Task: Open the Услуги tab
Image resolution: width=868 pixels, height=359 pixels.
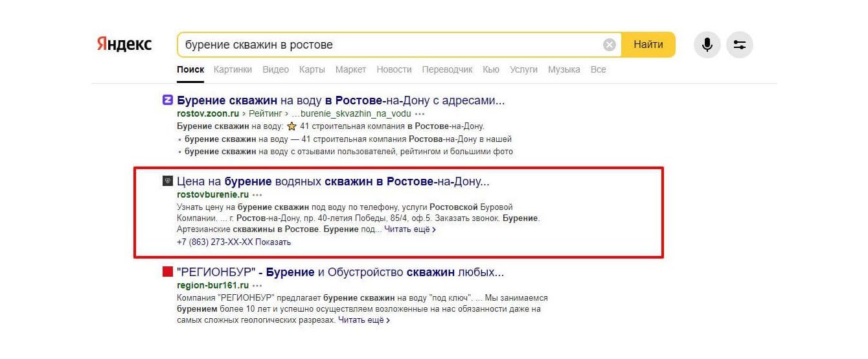Action: (x=523, y=69)
